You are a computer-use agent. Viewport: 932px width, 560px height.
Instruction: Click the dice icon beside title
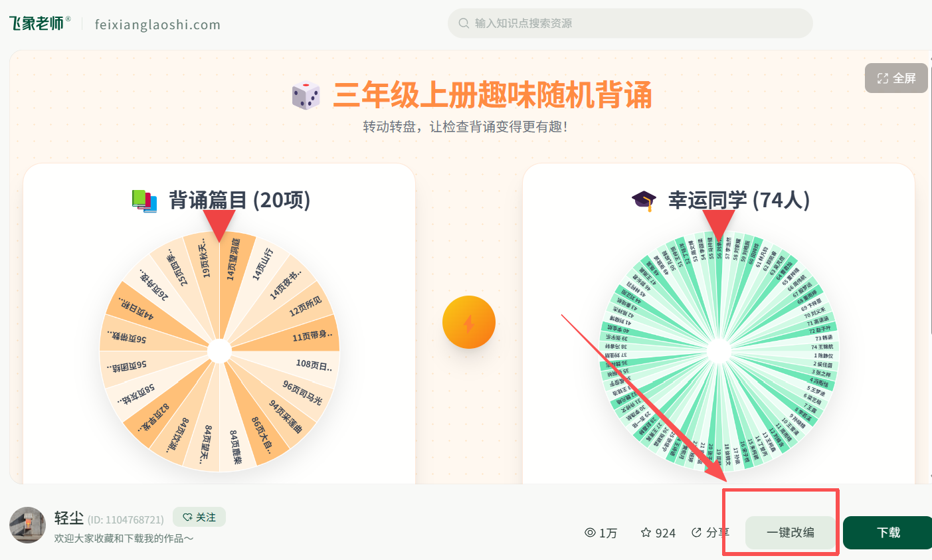pos(306,96)
